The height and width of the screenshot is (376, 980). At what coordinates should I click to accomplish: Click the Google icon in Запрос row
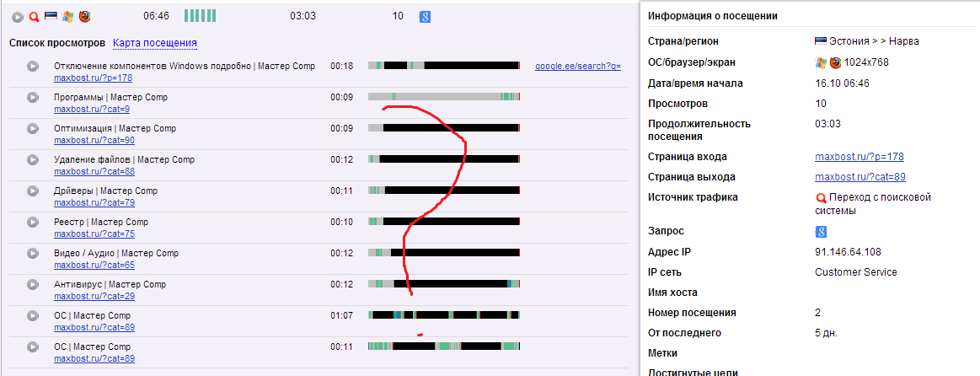click(x=821, y=232)
